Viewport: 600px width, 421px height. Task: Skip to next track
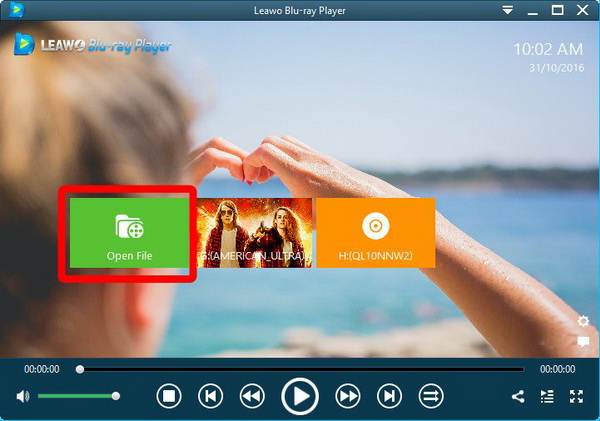[x=389, y=396]
